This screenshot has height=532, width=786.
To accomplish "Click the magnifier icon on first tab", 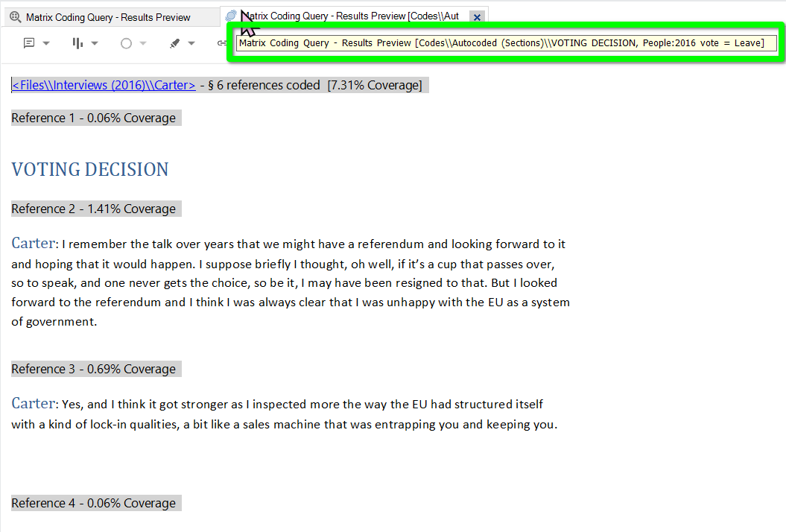I will tap(15, 17).
